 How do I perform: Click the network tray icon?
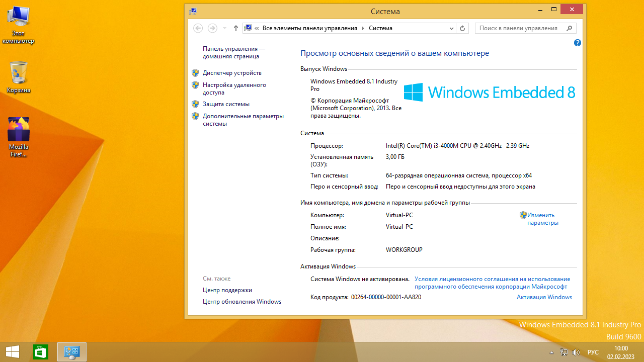click(x=564, y=352)
